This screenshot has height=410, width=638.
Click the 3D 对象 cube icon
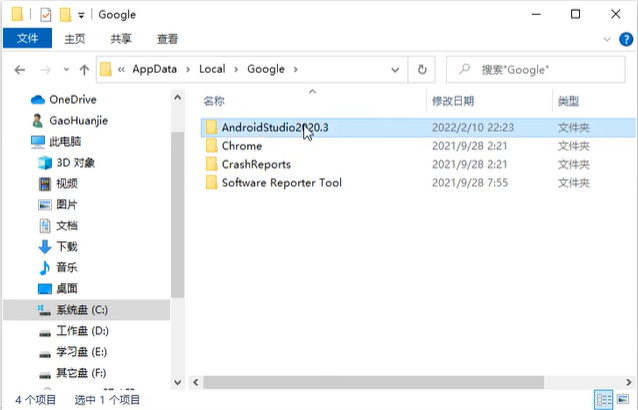(45, 163)
